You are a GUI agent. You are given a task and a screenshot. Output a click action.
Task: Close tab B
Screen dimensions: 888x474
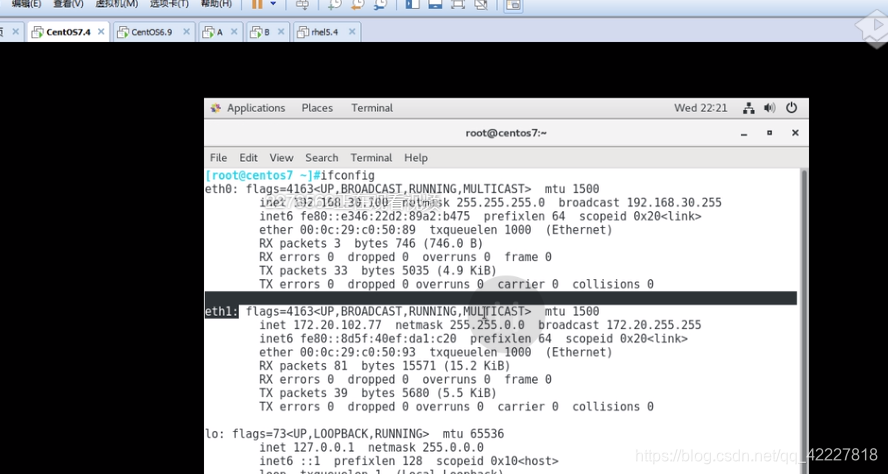[280, 32]
